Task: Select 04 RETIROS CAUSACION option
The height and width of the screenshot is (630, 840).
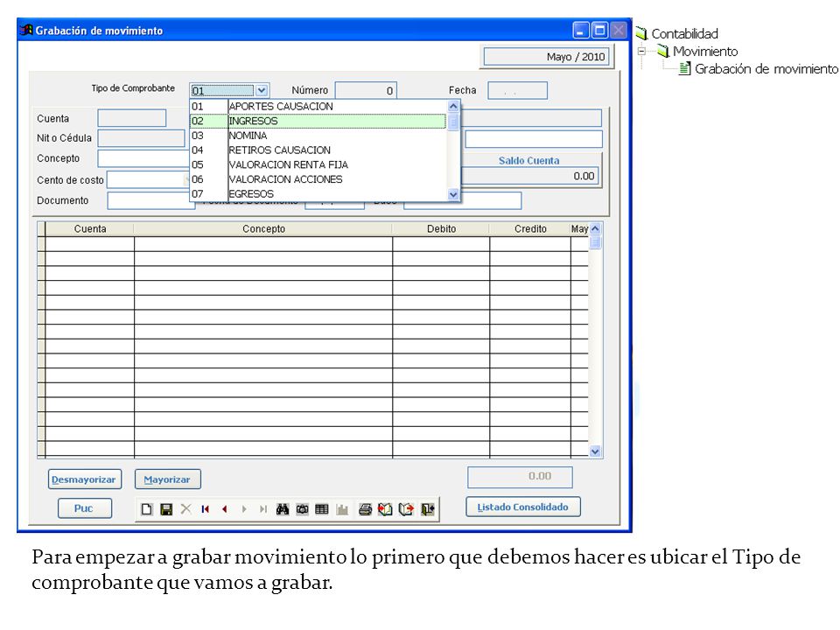Action: click(318, 150)
